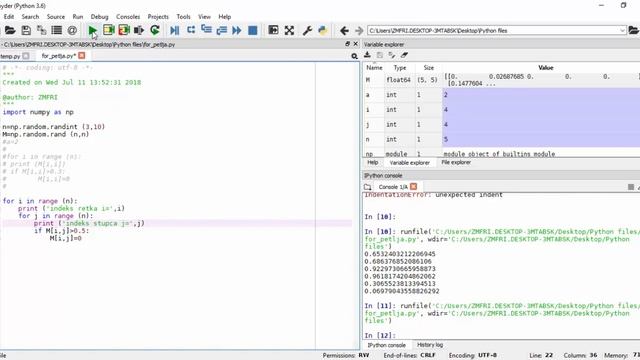Close the editor pane

pos(356,44)
